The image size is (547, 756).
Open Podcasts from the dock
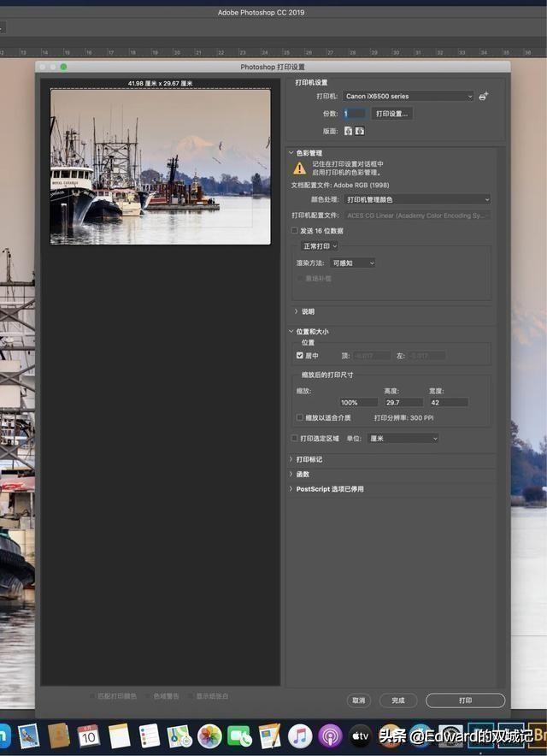[x=330, y=736]
